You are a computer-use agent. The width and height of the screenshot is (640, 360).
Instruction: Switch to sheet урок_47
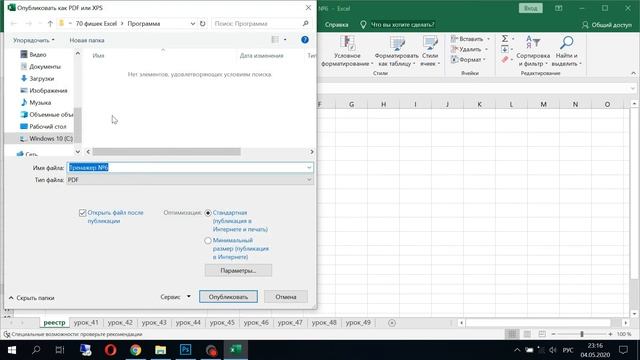290,322
